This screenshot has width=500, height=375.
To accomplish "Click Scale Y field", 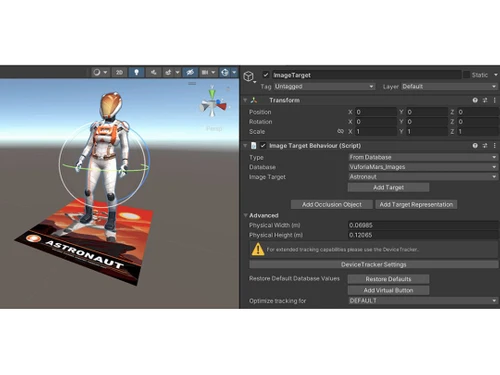I will [427, 131].
